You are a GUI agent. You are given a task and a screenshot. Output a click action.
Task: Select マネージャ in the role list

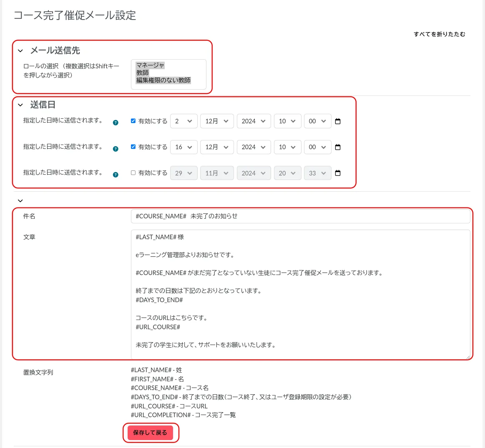pyautogui.click(x=150, y=65)
